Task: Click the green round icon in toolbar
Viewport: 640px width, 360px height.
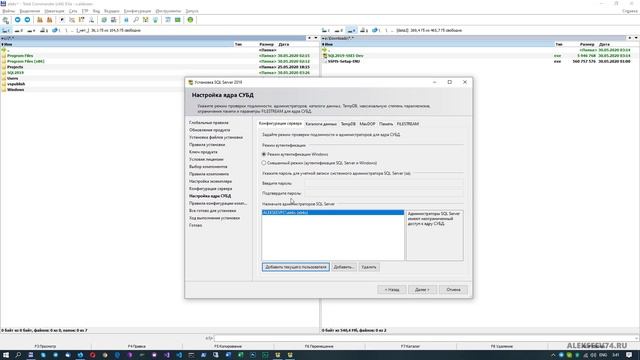Action: click(190, 20)
